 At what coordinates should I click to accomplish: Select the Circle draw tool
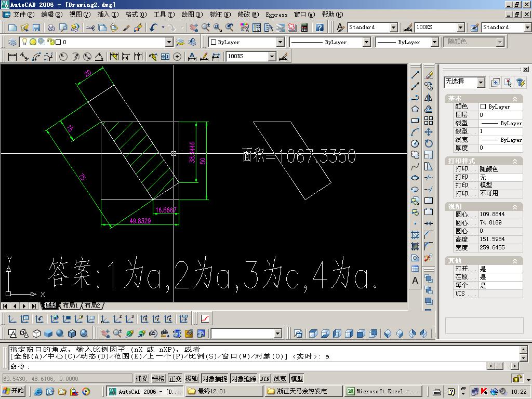click(x=415, y=143)
